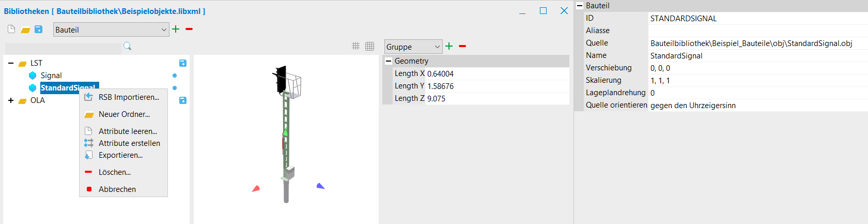Click the save icon on OLA row
The height and width of the screenshot is (224, 868).
[182, 100]
